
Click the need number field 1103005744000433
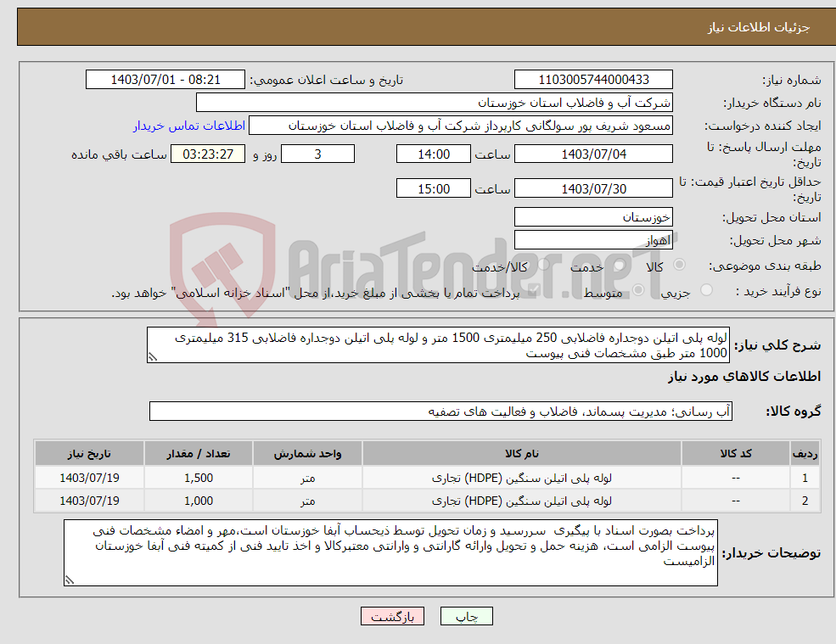point(593,80)
